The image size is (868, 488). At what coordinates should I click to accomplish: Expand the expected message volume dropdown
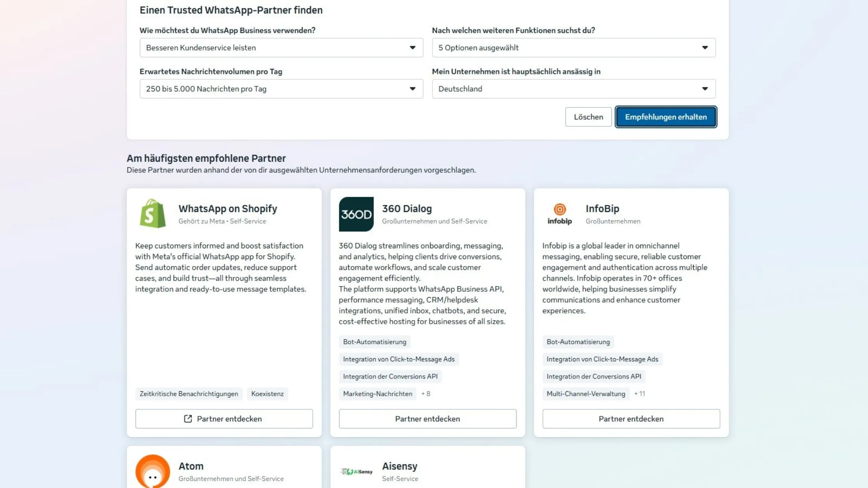pyautogui.click(x=281, y=89)
